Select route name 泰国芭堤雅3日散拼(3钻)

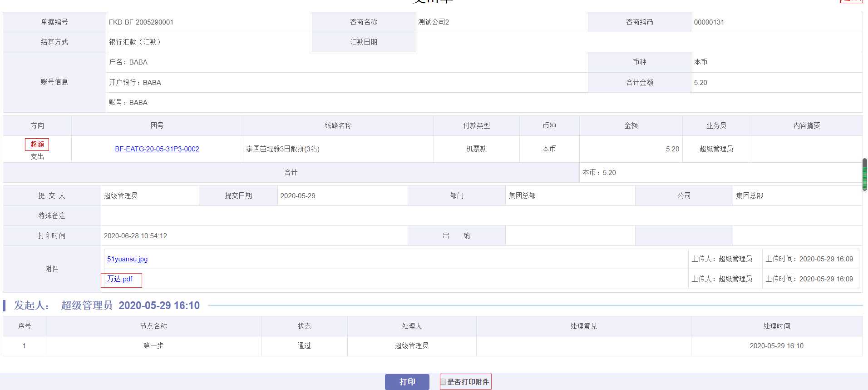[283, 149]
